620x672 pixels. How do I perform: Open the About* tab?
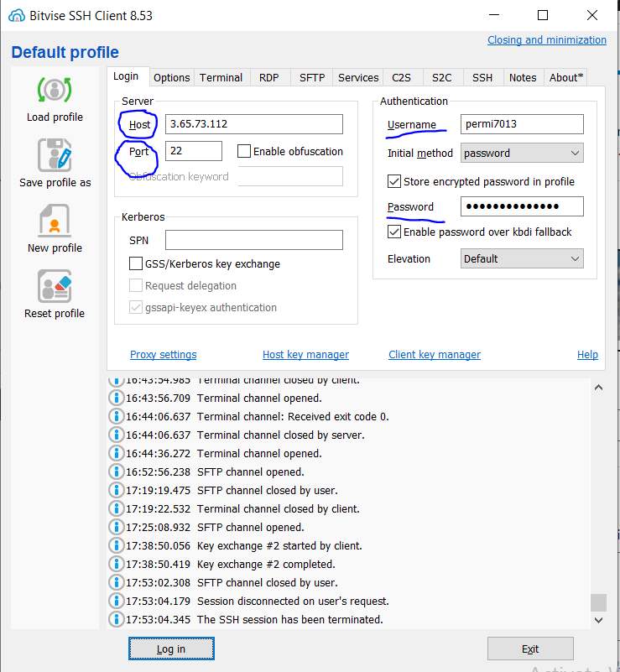tap(566, 77)
